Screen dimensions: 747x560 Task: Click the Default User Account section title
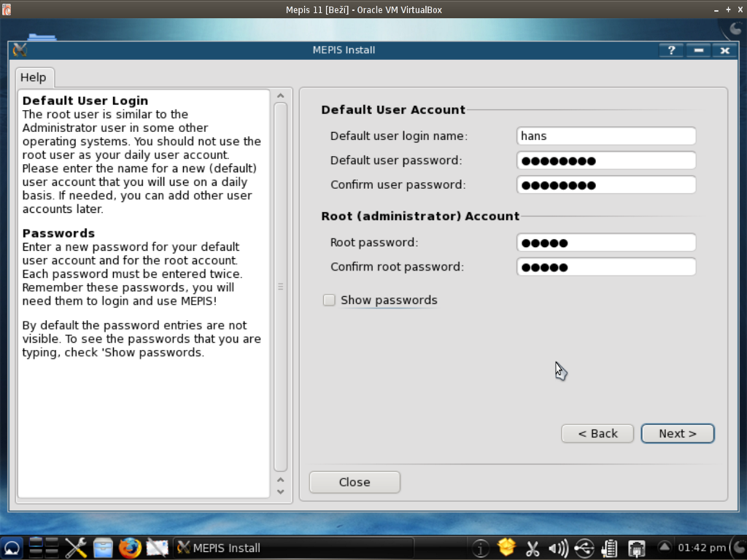(x=393, y=110)
